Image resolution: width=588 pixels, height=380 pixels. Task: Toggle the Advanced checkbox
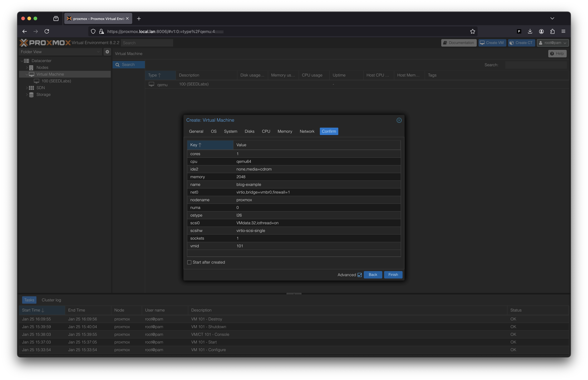pos(360,275)
